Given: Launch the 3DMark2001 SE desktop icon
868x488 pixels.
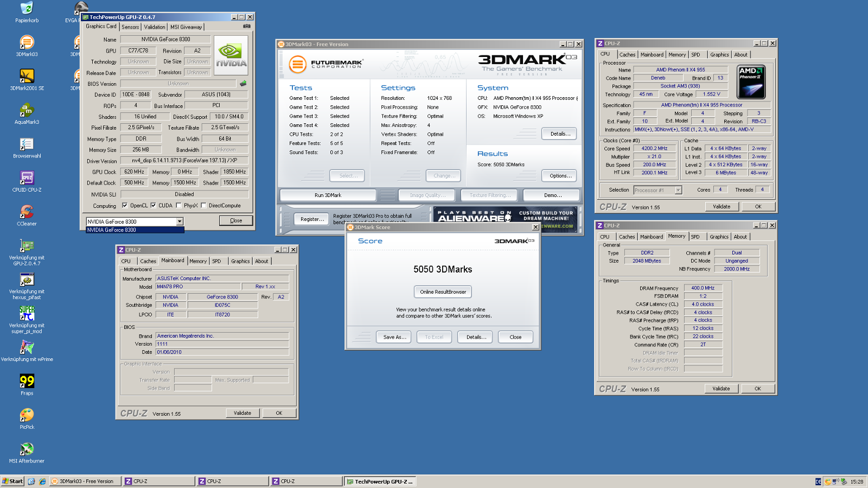Looking at the screenshot, I should 27,76.
